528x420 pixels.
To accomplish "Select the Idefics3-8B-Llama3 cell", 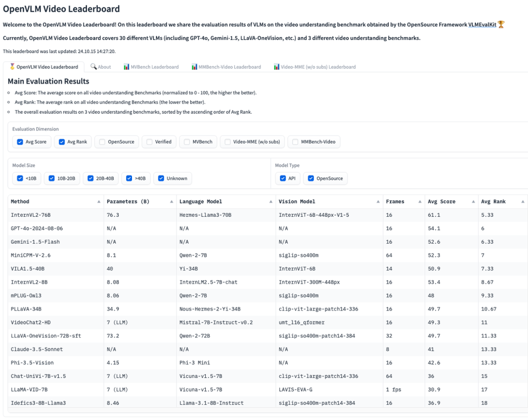I will tap(56, 403).
